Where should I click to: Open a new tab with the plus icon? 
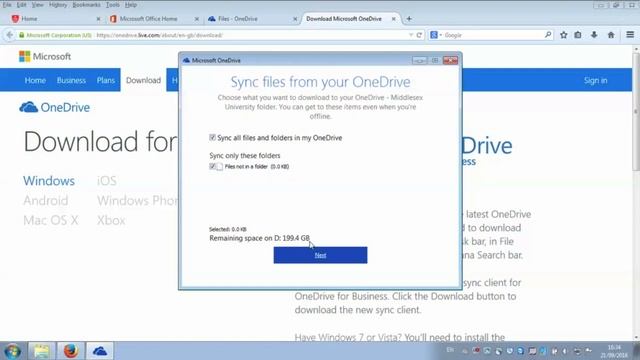[x=409, y=19]
